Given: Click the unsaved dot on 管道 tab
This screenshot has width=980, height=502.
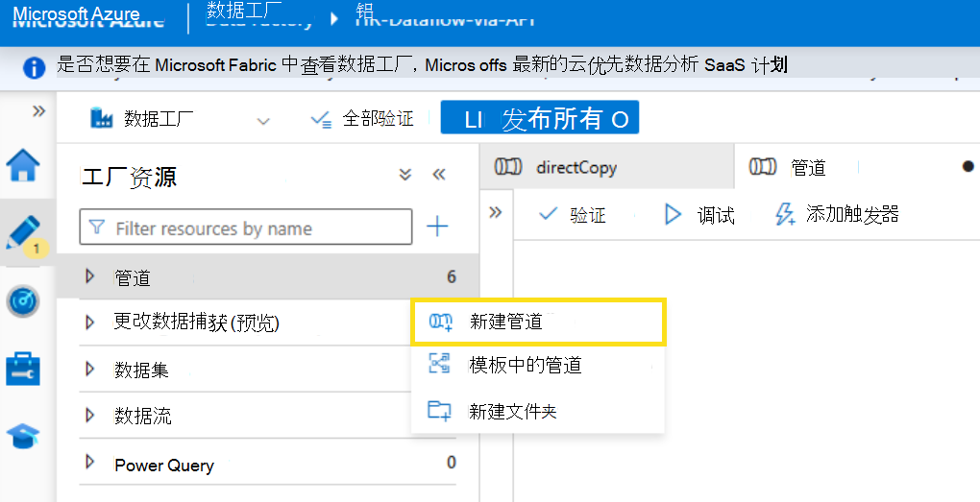Looking at the screenshot, I should click(x=968, y=166).
